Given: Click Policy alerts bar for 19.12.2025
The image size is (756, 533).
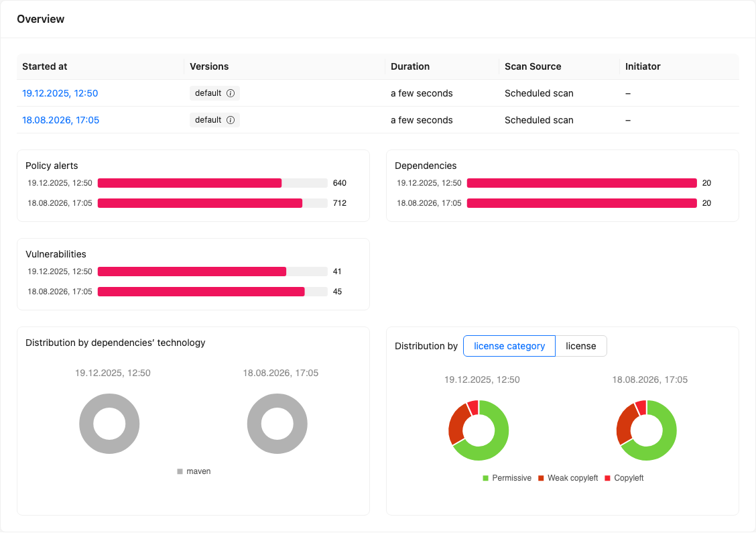Looking at the screenshot, I should [212, 183].
